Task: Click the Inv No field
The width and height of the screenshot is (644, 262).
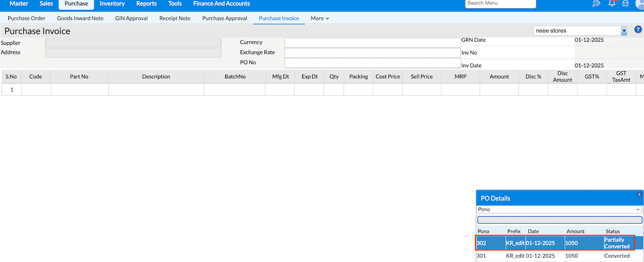Action: tap(609, 53)
